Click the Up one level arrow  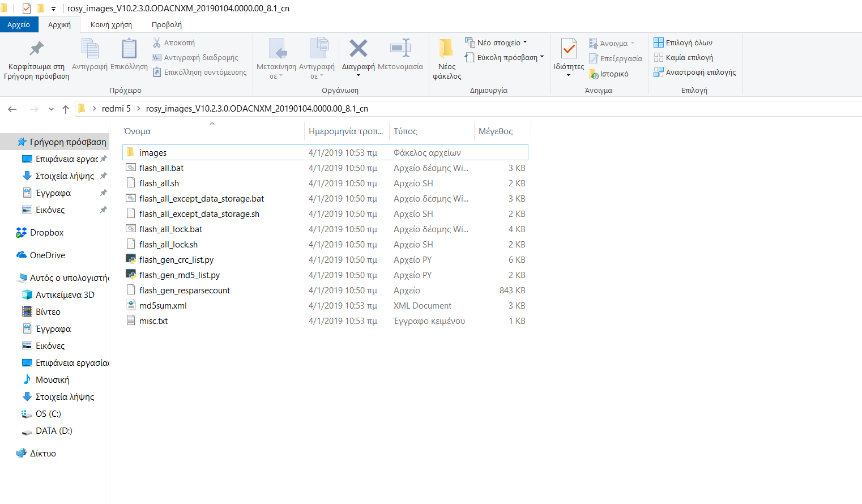point(66,109)
